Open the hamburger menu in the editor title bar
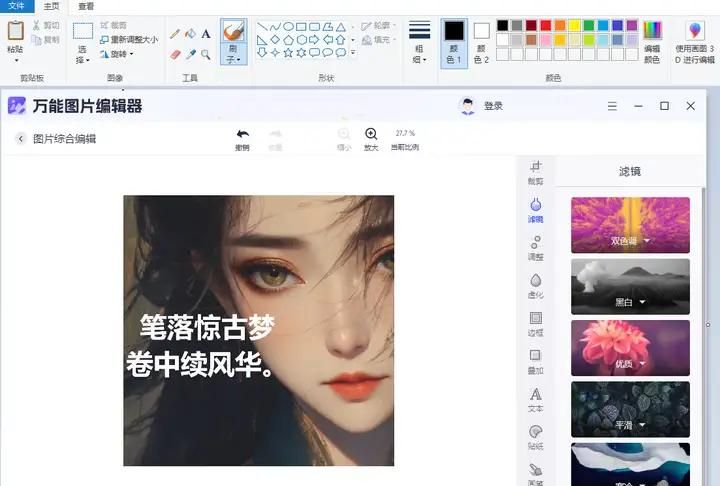The width and height of the screenshot is (720, 486). tap(612, 106)
